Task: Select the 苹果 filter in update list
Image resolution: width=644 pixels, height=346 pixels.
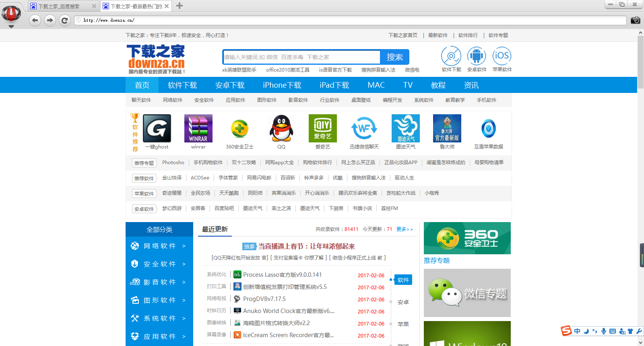Action: pyautogui.click(x=403, y=324)
